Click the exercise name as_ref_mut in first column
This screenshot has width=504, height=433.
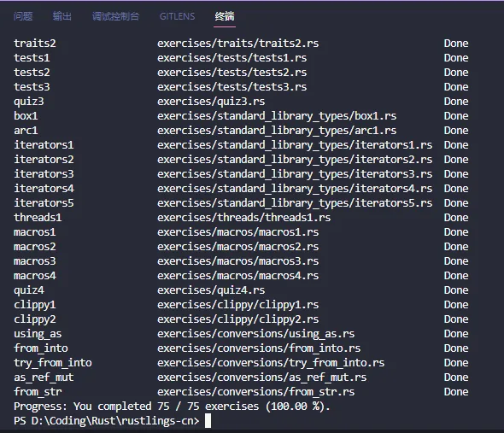(44, 377)
